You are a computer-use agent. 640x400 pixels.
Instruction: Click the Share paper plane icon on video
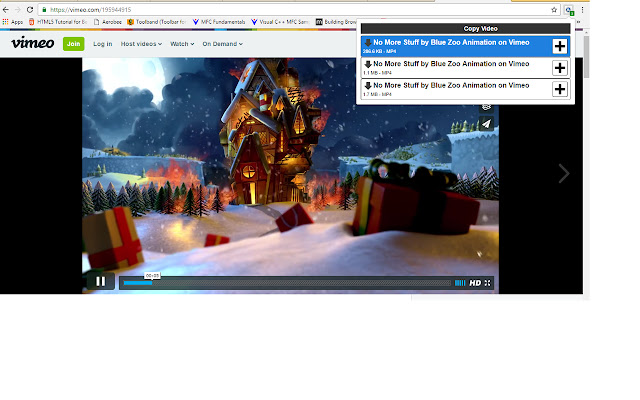(x=486, y=124)
